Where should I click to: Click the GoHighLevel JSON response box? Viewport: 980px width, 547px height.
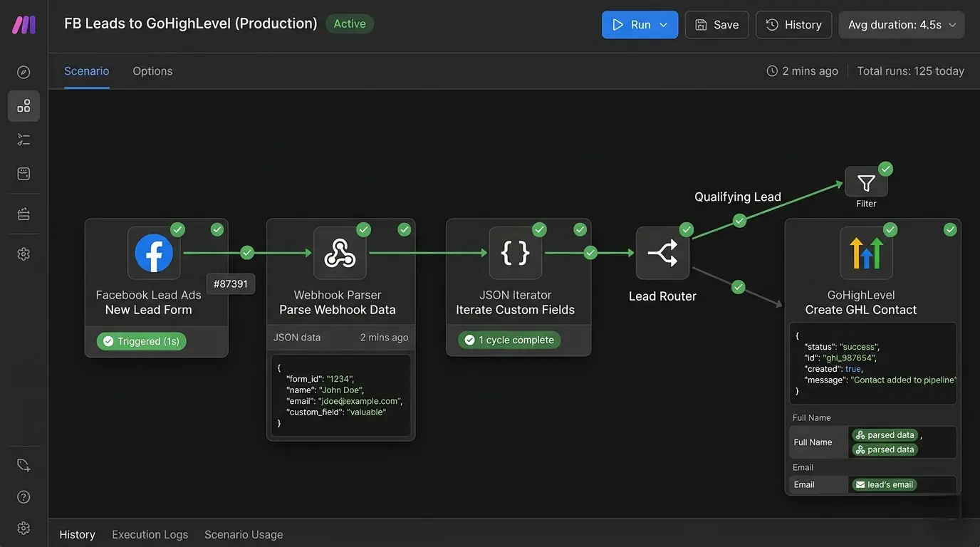(873, 363)
